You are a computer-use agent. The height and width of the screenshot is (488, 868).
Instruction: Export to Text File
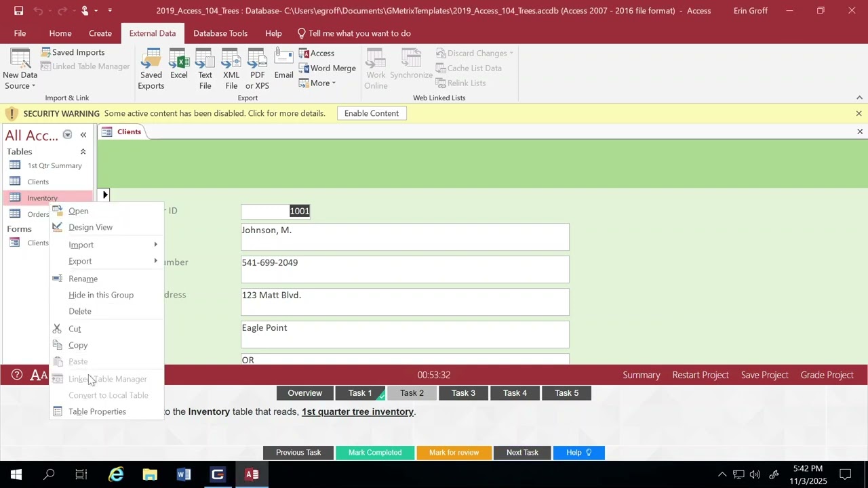[x=205, y=70]
